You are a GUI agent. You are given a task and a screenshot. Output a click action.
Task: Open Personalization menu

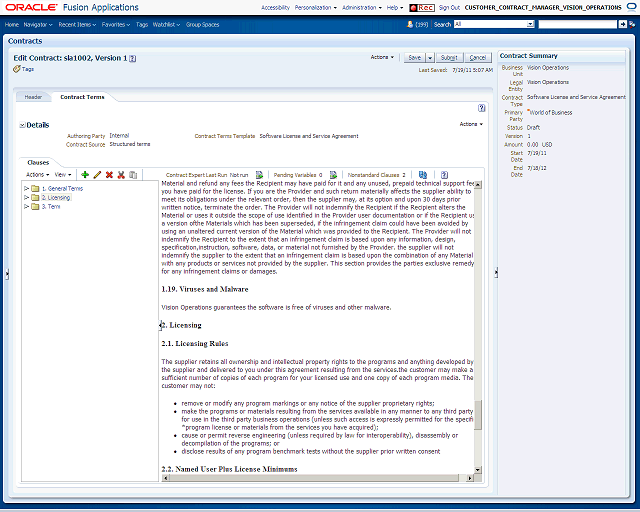[x=316, y=7]
